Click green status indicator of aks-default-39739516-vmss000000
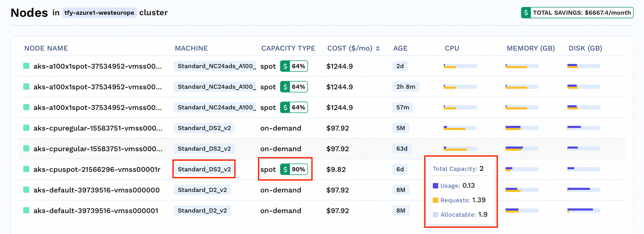Screen dimensions: 644x234 point(26,190)
